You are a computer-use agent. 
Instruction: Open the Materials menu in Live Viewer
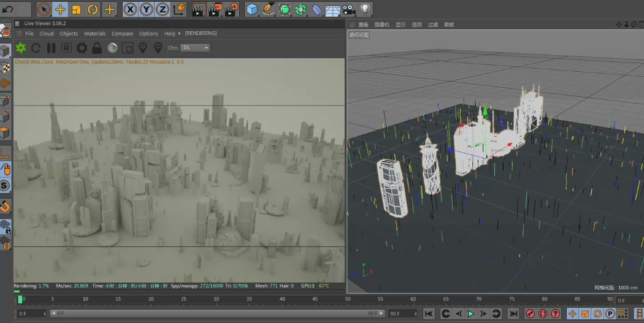94,34
